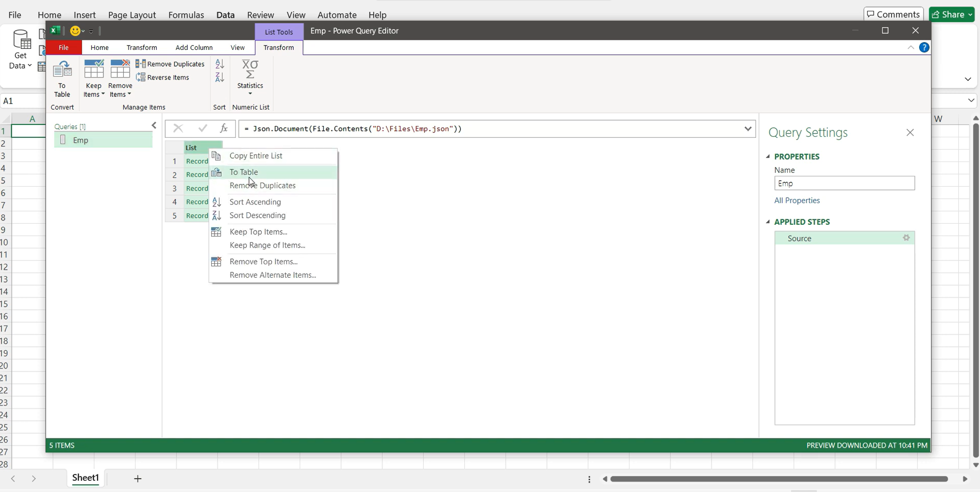
Task: Collapse the PROPERTIES section
Action: click(x=768, y=157)
